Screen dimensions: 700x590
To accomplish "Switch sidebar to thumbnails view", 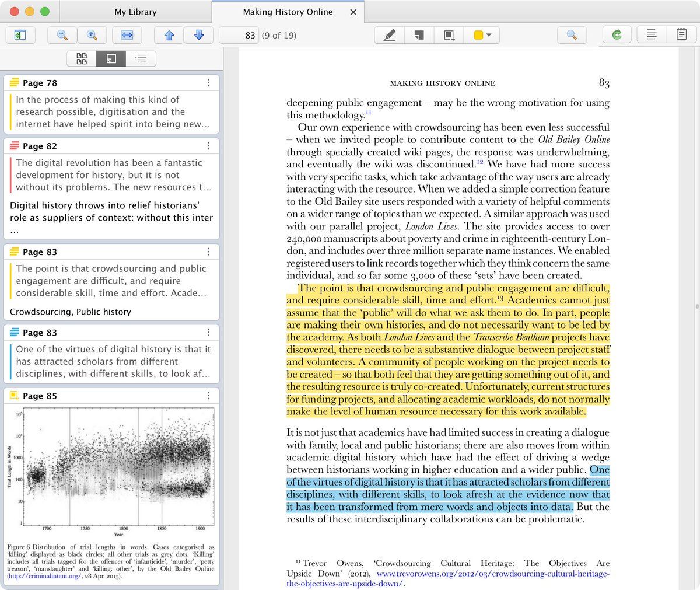I will coord(82,58).
